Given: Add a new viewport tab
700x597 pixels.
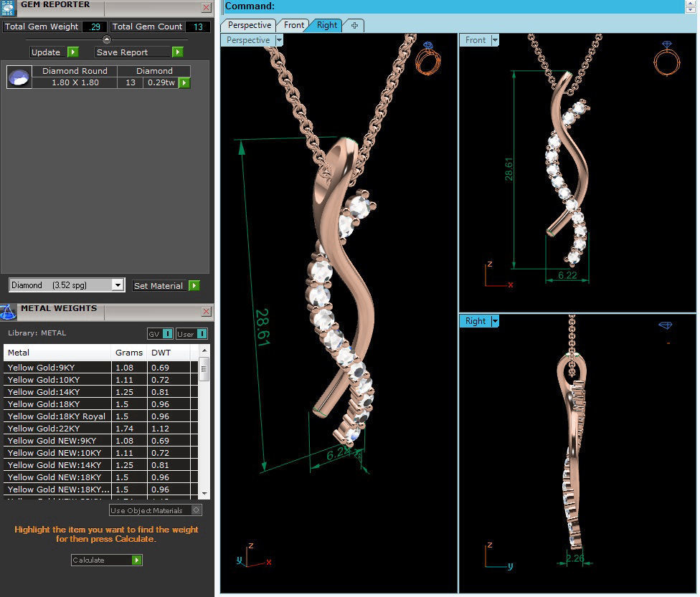Looking at the screenshot, I should coord(354,25).
